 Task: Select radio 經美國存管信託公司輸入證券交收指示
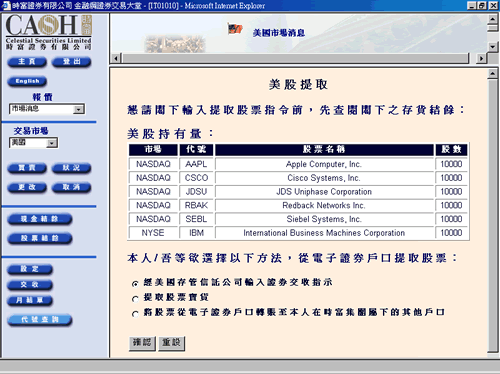(x=135, y=284)
